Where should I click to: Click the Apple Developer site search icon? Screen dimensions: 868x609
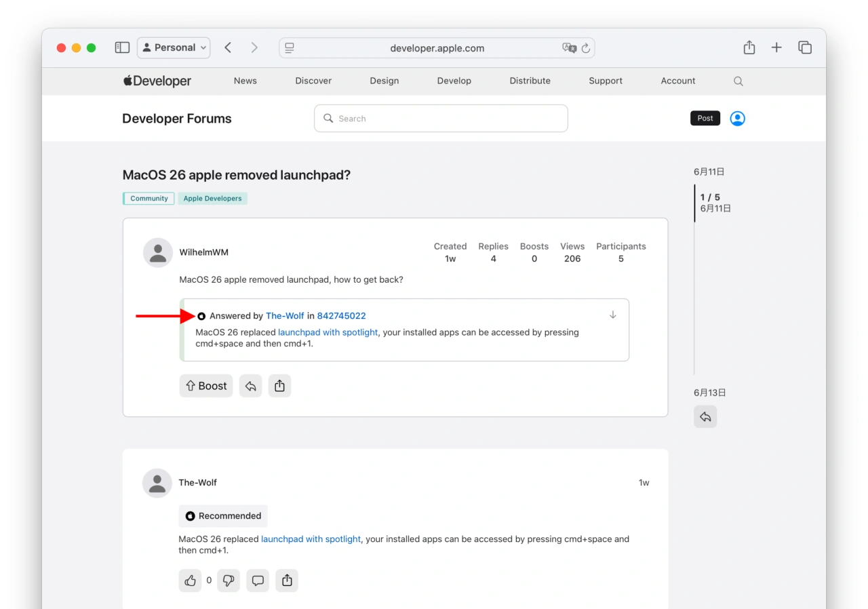738,81
